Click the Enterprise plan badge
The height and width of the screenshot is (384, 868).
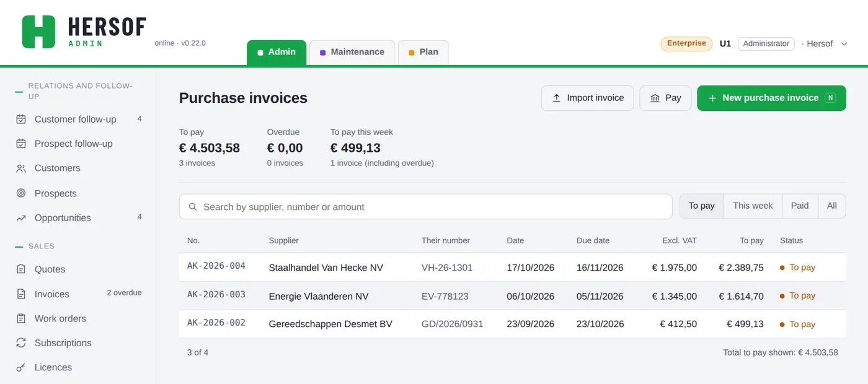(686, 43)
